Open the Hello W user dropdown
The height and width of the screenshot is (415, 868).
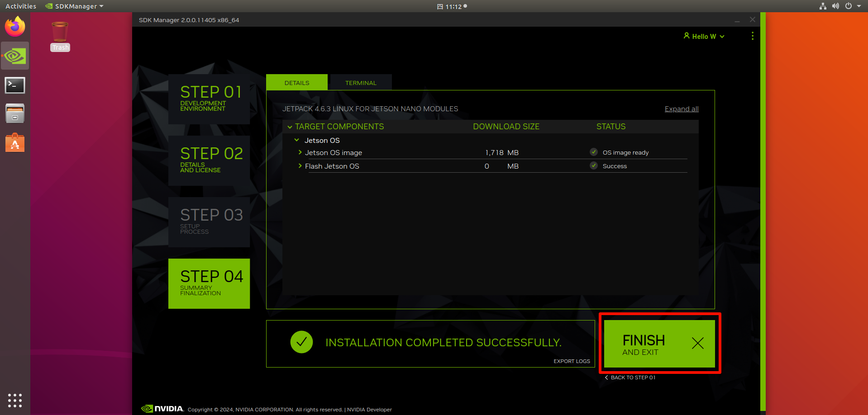click(704, 36)
